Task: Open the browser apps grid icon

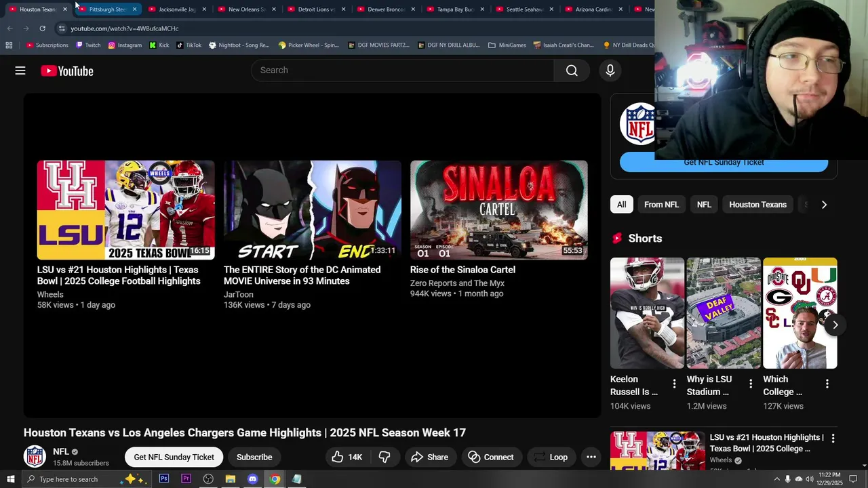Action: [x=9, y=45]
